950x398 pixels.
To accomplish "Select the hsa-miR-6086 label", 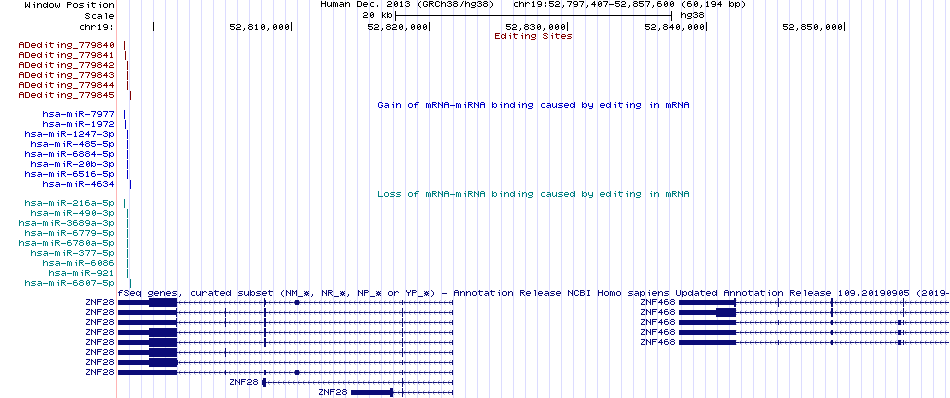I will point(79,263).
